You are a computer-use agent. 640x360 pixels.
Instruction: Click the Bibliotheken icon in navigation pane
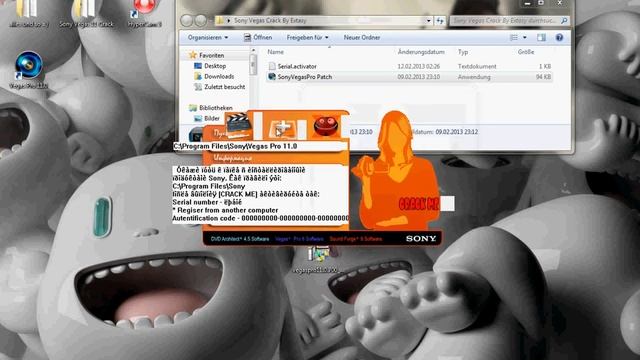click(x=193, y=108)
